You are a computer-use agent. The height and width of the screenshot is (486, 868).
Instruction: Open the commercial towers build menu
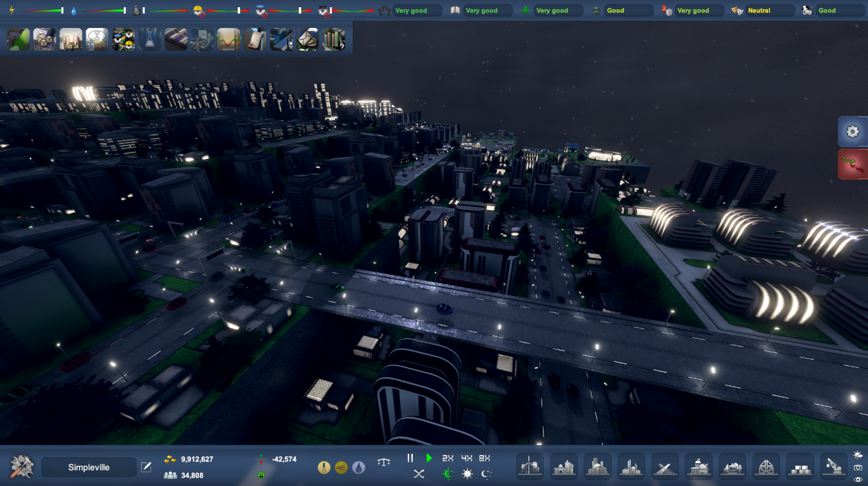[597, 467]
